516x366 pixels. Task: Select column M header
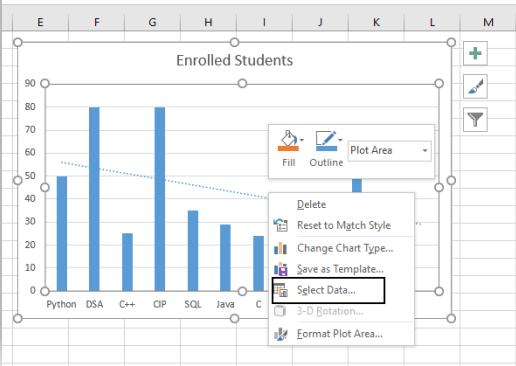(x=488, y=22)
